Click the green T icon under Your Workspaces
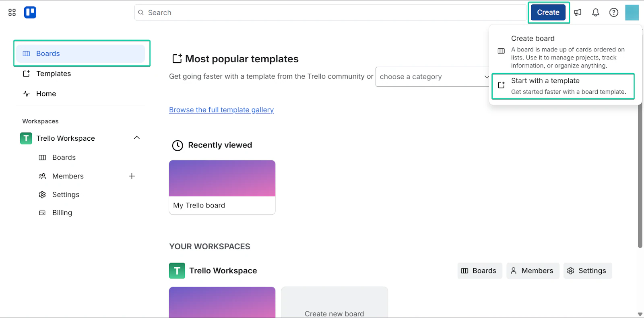Screen dimensions: 644x318 click(x=177, y=271)
